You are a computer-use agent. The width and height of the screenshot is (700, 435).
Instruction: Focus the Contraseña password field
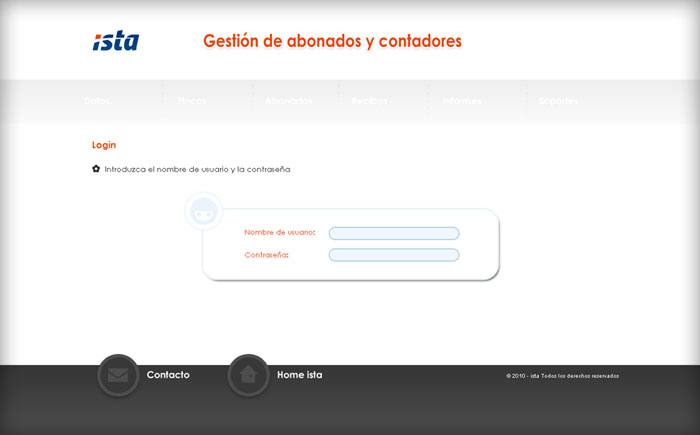pyautogui.click(x=394, y=255)
